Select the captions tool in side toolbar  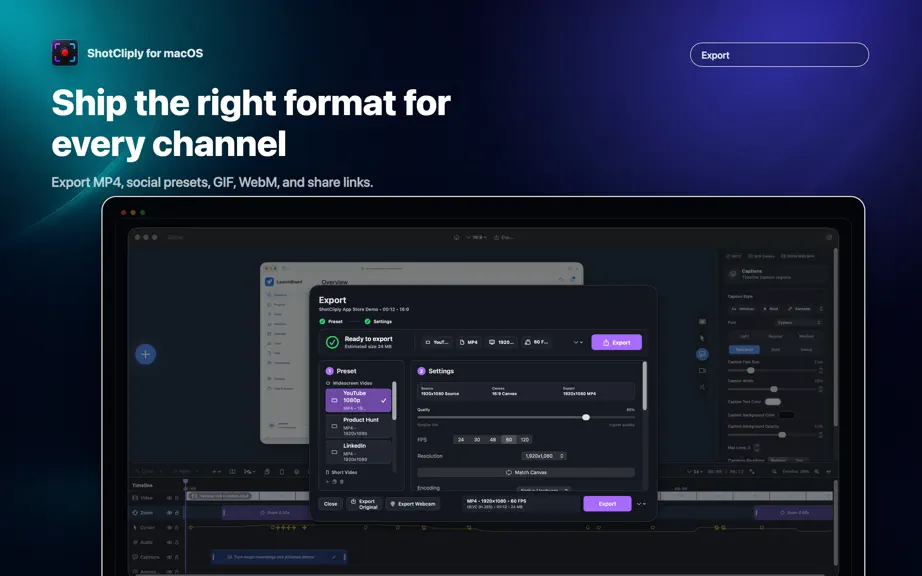tap(702, 354)
